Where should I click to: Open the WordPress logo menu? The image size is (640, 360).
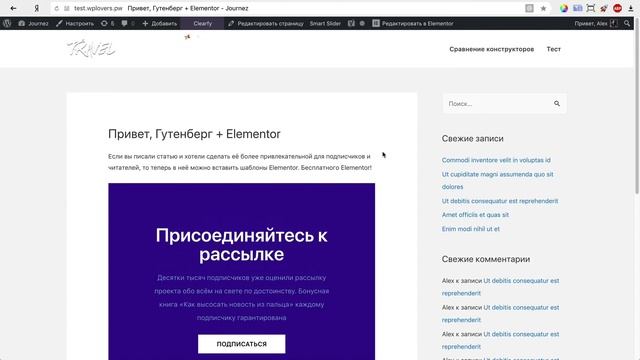coord(7,23)
